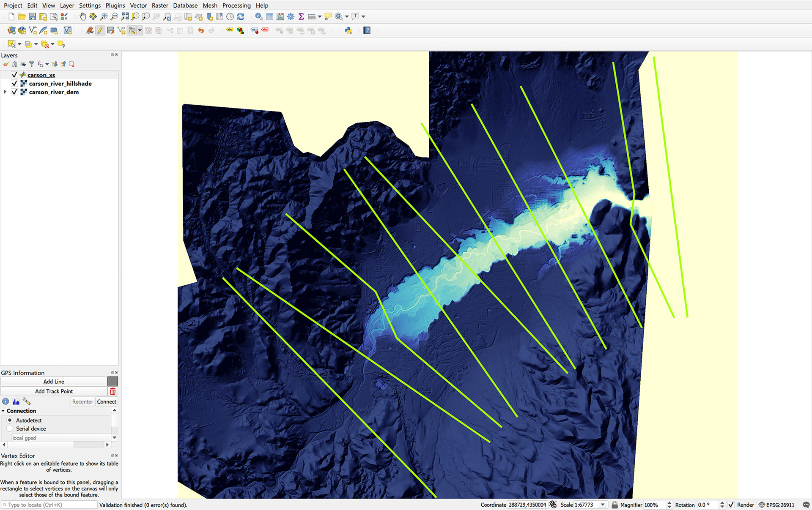This screenshot has height=510, width=812.
Task: Click the Add Track Point button
Action: tap(54, 391)
